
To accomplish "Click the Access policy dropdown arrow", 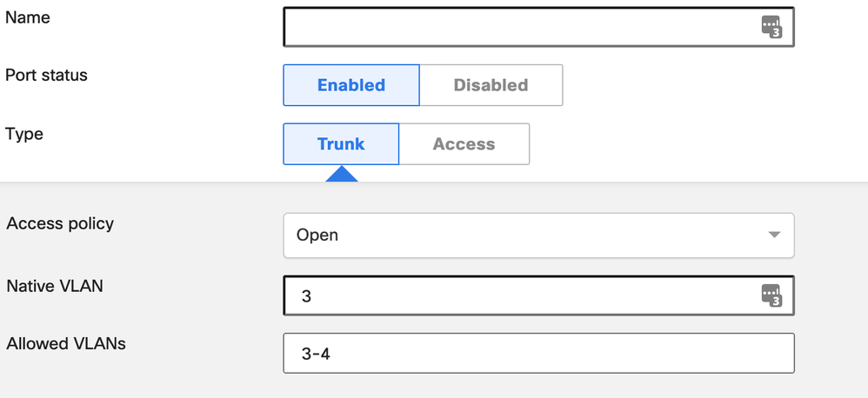I will point(773,235).
